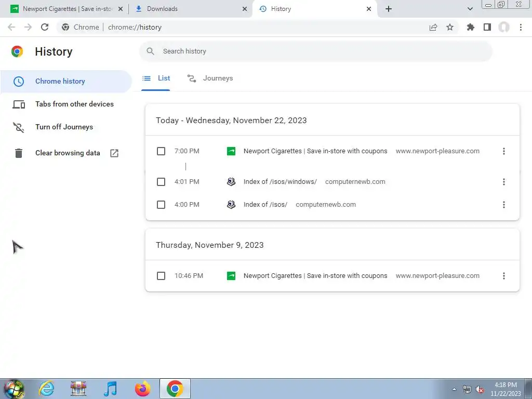
Task: Select Chrome history in sidebar
Action: pyautogui.click(x=65, y=82)
